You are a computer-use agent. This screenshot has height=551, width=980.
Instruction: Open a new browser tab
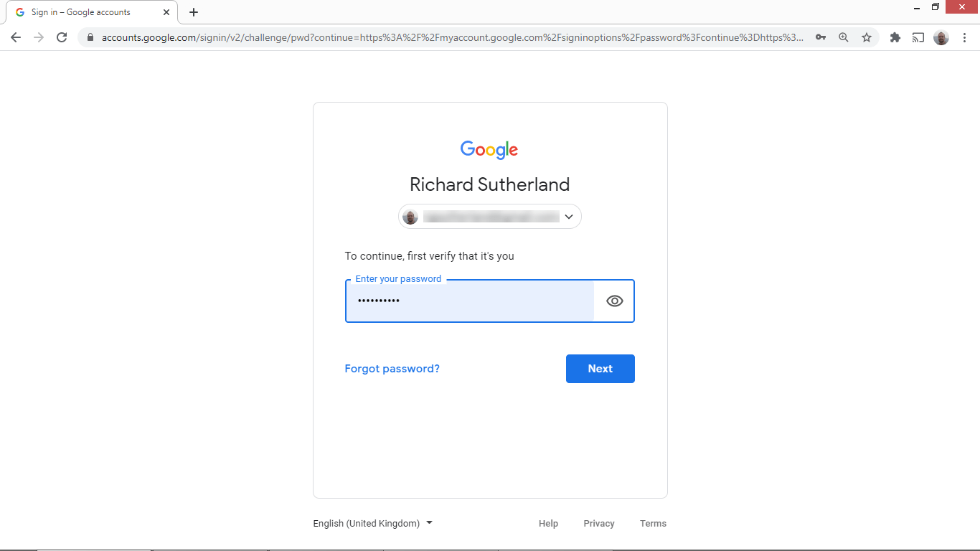coord(193,12)
